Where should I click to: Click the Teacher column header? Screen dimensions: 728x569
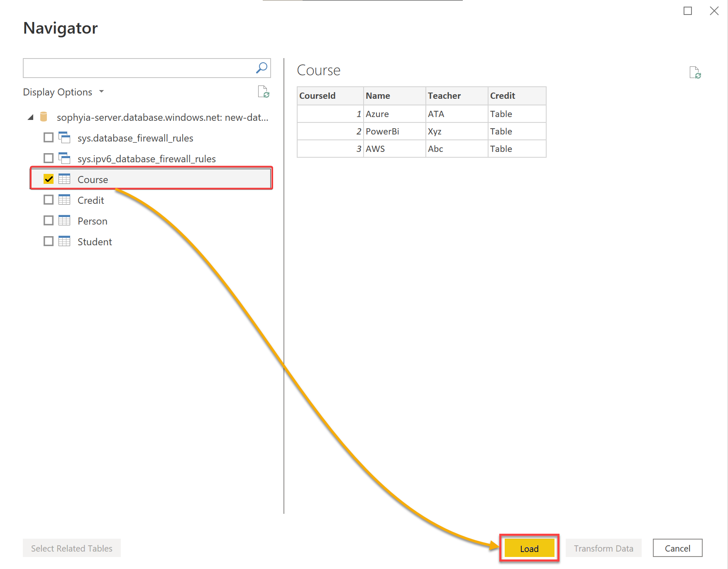[457, 96]
